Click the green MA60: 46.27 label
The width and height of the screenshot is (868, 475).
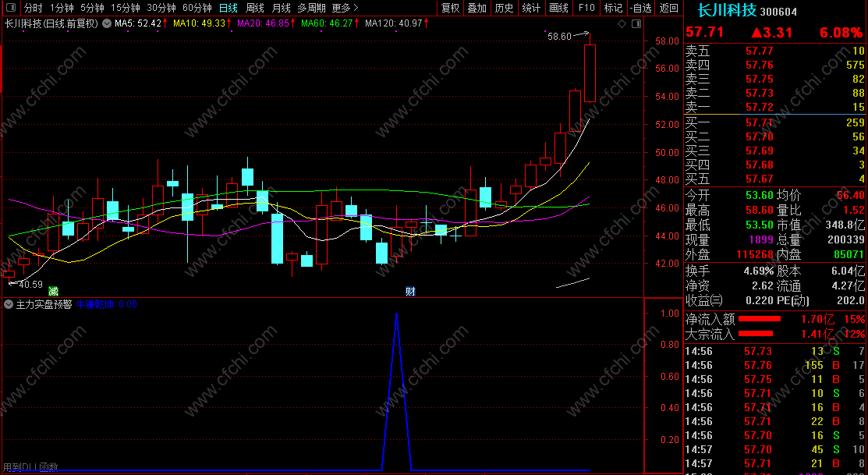[328, 24]
